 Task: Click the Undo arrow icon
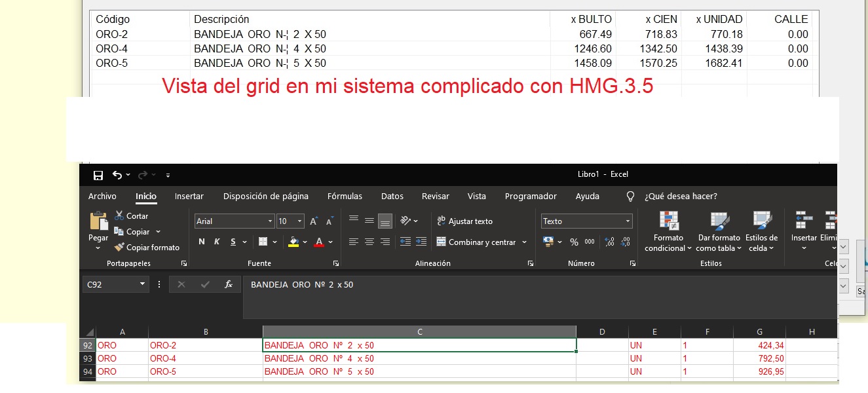117,175
